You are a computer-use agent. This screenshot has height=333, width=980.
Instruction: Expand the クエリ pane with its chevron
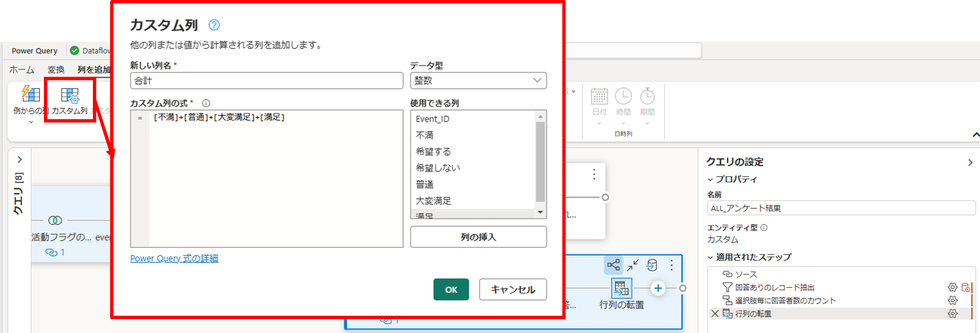pos(20,160)
